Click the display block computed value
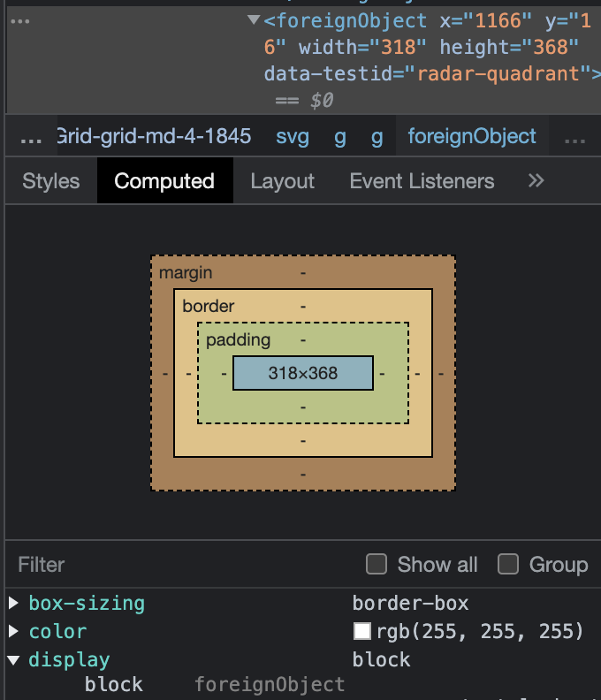This screenshot has width=601, height=700. coord(381,660)
